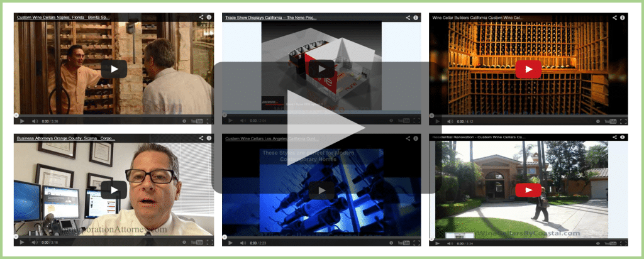Click YouTube logo on Business Attorneys video
Screen dimensions: 644x259
(x=197, y=242)
